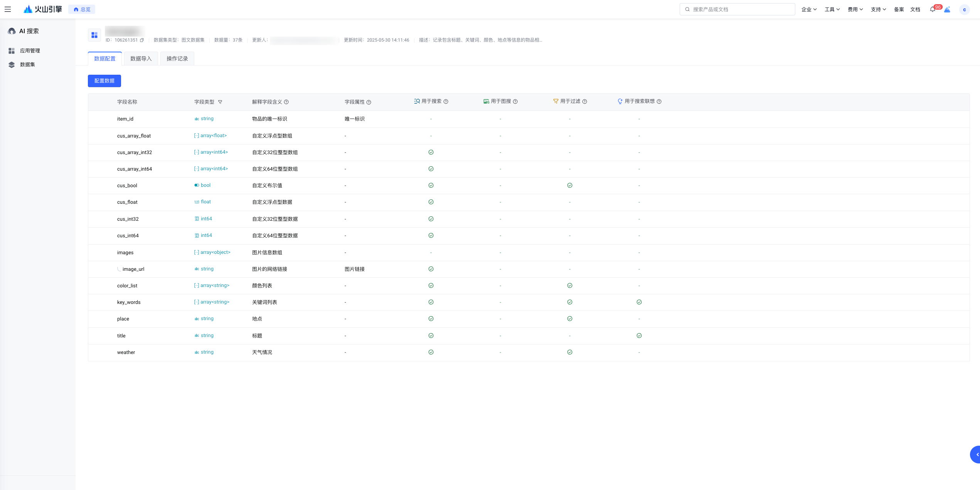Show help for 用于过滤 column
The image size is (980, 490).
[x=585, y=102]
